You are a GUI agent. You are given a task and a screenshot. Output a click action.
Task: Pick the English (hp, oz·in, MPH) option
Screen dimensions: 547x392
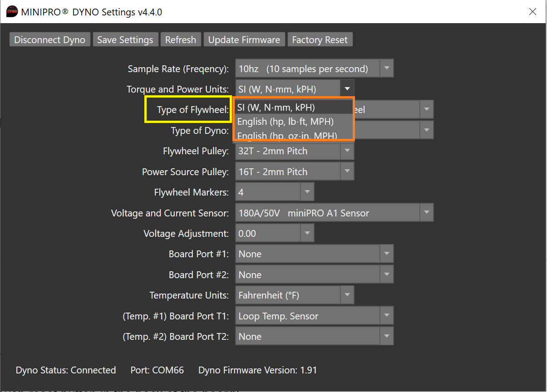click(x=294, y=135)
